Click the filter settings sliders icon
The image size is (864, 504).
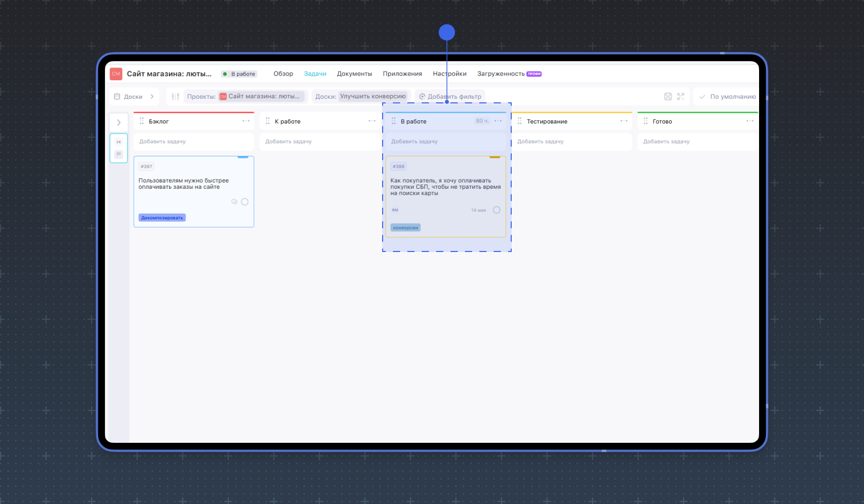pyautogui.click(x=175, y=97)
